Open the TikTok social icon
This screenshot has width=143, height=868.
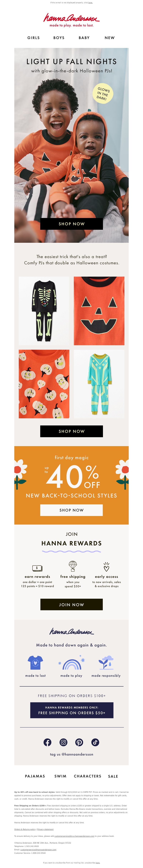95,742
